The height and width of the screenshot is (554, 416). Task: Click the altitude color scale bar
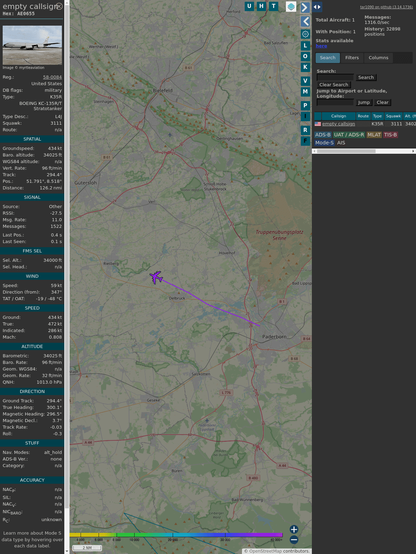(x=176, y=535)
